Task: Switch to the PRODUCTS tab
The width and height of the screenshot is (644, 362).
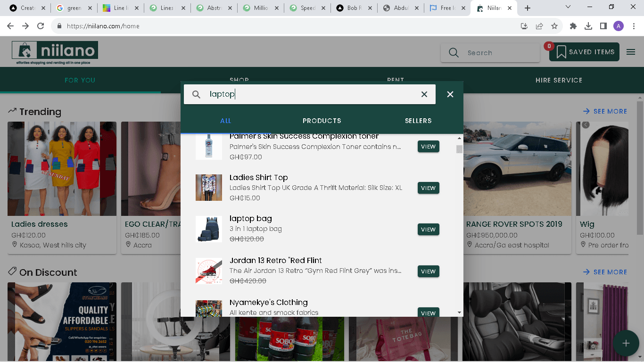Action: tap(322, 121)
